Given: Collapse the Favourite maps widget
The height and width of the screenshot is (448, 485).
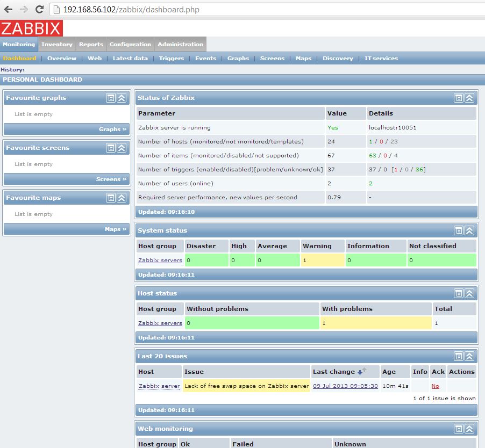Looking at the screenshot, I should [120, 198].
